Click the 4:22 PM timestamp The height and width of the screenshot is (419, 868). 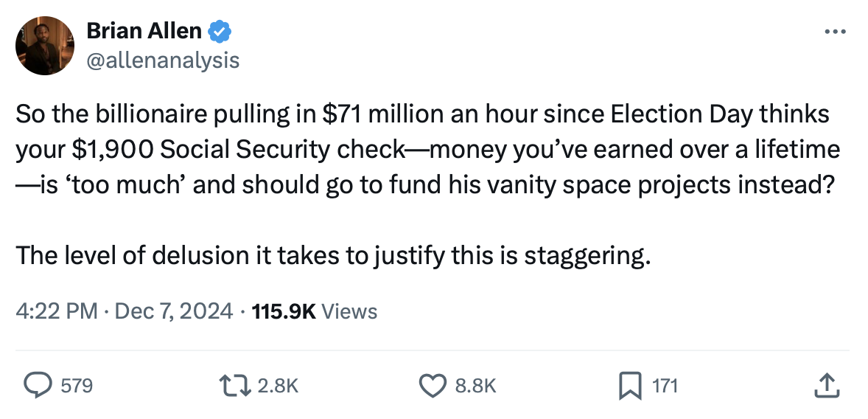click(56, 311)
